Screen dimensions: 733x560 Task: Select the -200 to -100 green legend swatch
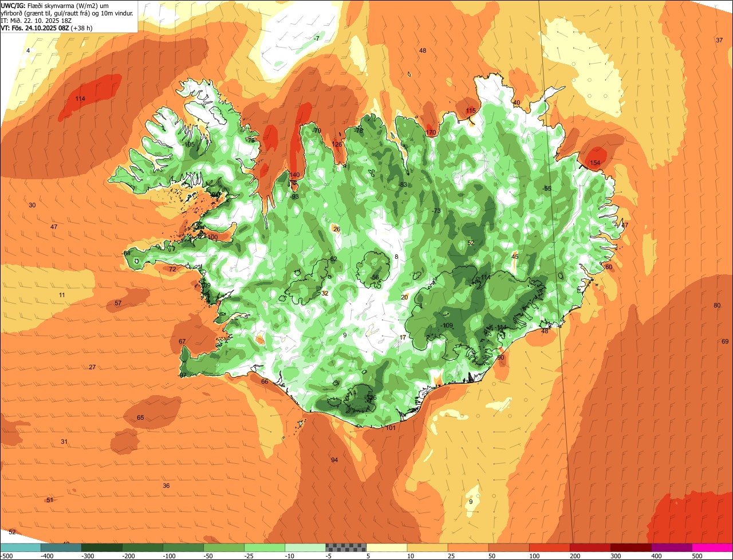[x=143, y=547]
